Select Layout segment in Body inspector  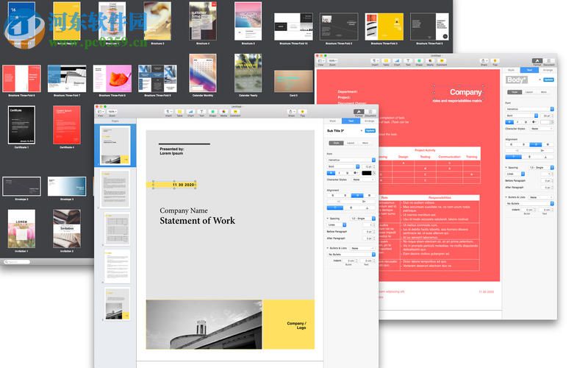[x=529, y=92]
